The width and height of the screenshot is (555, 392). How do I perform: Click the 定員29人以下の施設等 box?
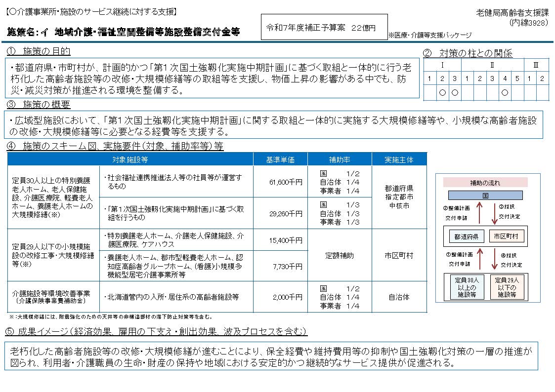pyautogui.click(x=507, y=287)
